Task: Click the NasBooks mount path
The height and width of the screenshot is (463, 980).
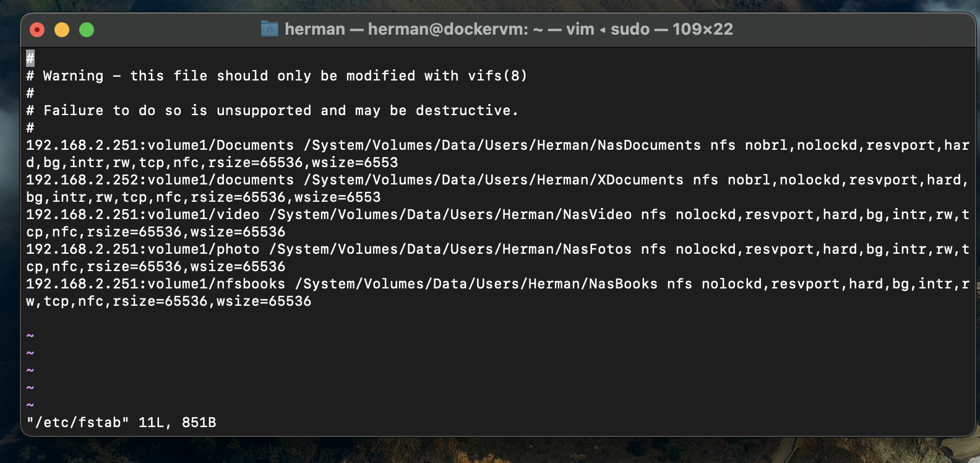Action: click(x=476, y=283)
